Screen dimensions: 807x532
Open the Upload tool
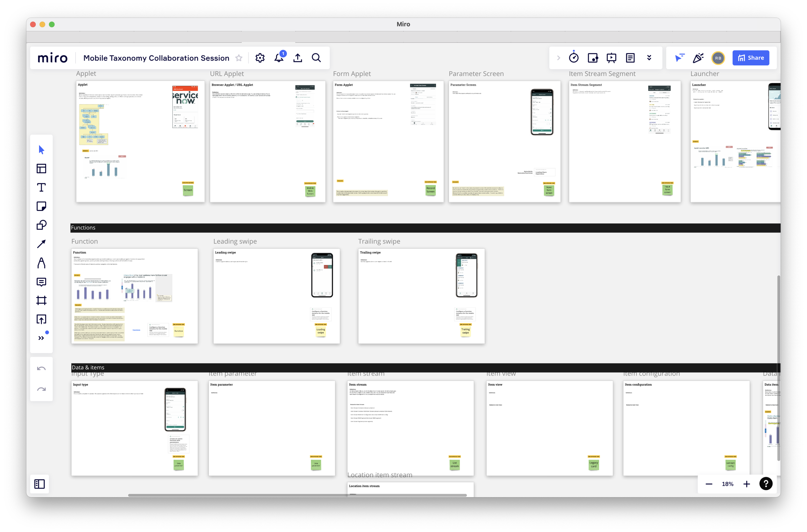click(41, 319)
